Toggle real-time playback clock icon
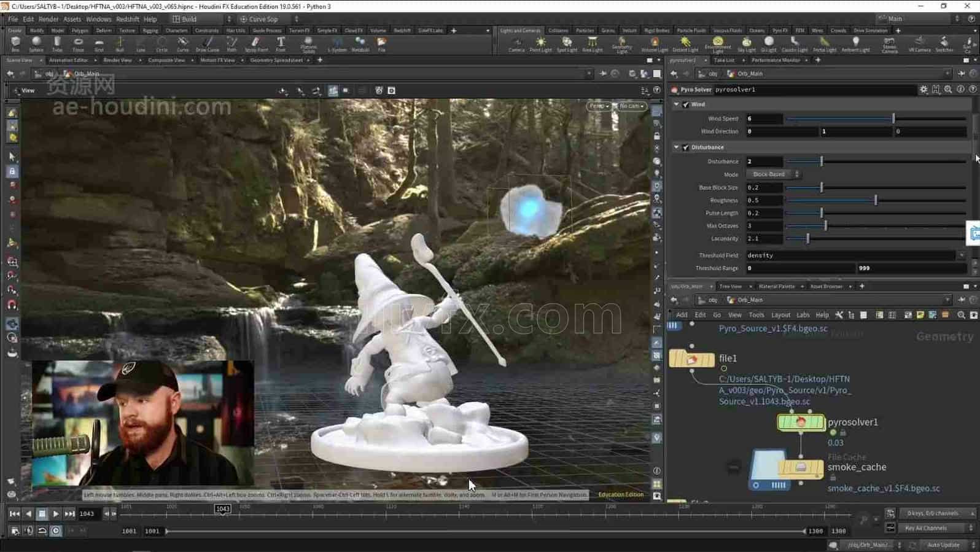Viewport: 980px width, 552px height. click(x=56, y=531)
